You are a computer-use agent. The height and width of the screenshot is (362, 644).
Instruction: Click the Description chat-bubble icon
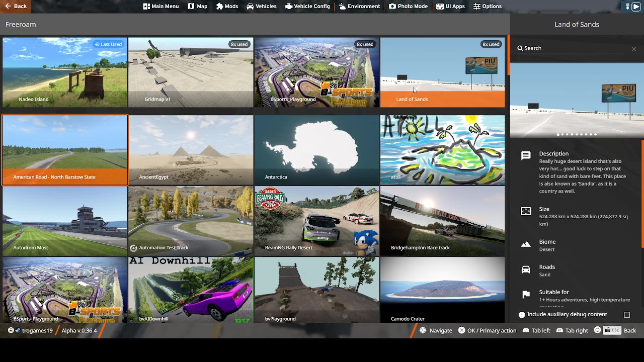tap(526, 156)
